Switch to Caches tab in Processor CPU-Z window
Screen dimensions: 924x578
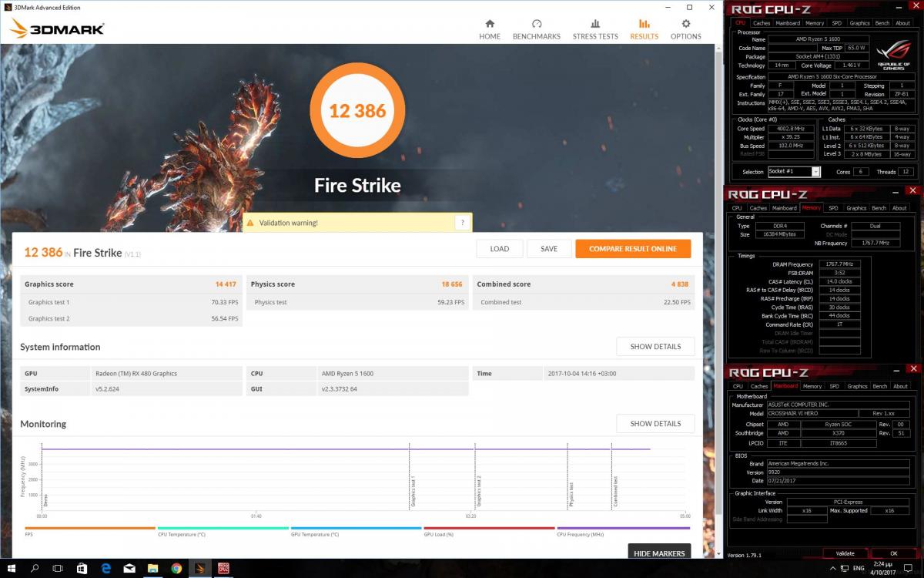[761, 23]
